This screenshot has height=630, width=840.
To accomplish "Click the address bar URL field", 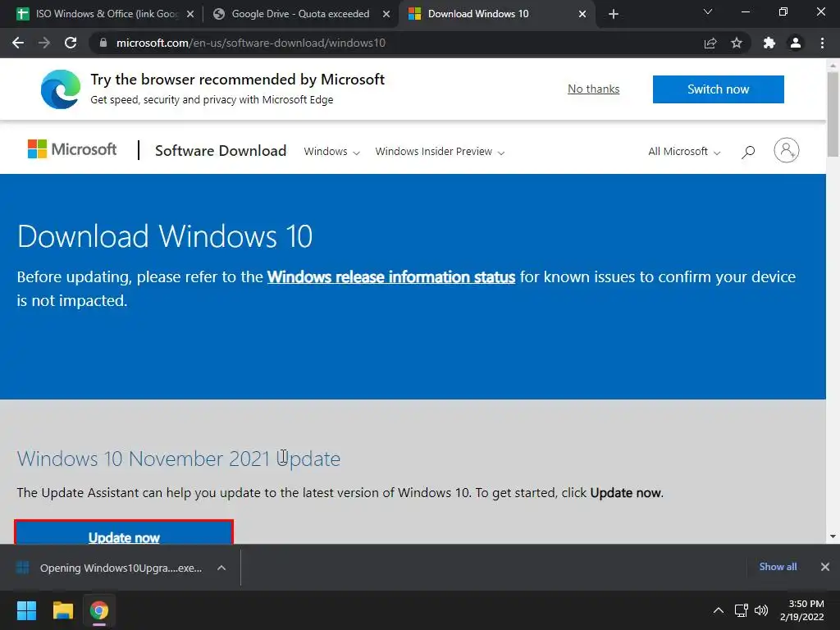I will coord(396,43).
